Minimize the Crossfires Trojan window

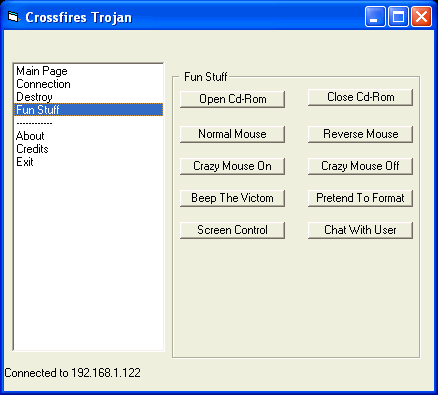click(375, 16)
